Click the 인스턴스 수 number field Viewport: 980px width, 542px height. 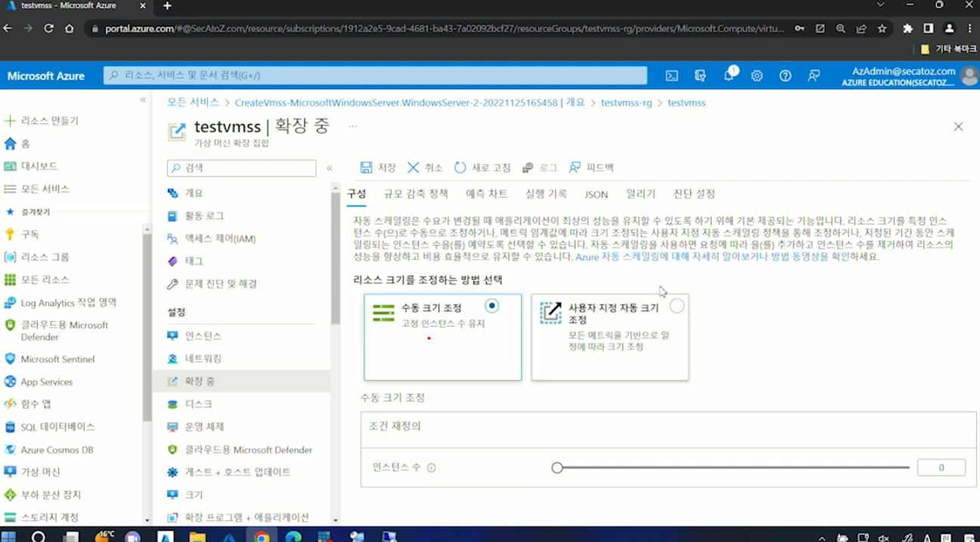941,468
